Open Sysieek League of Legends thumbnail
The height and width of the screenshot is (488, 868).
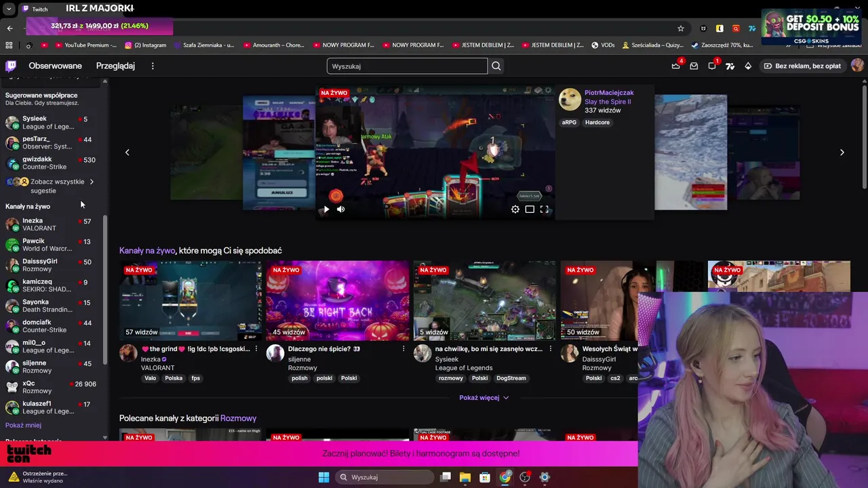485,300
